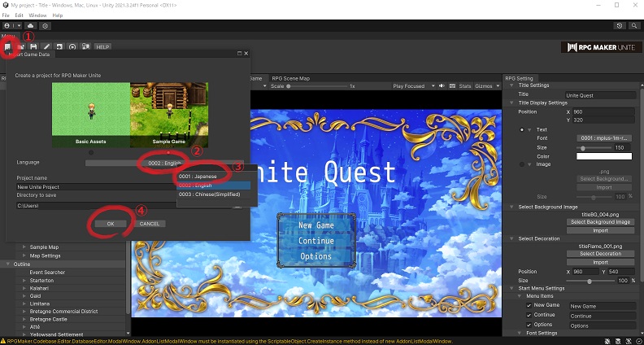
Task: Open the Window menu
Action: click(x=37, y=15)
